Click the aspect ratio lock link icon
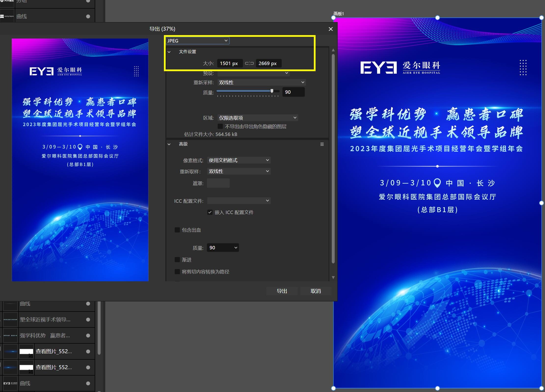 point(249,63)
